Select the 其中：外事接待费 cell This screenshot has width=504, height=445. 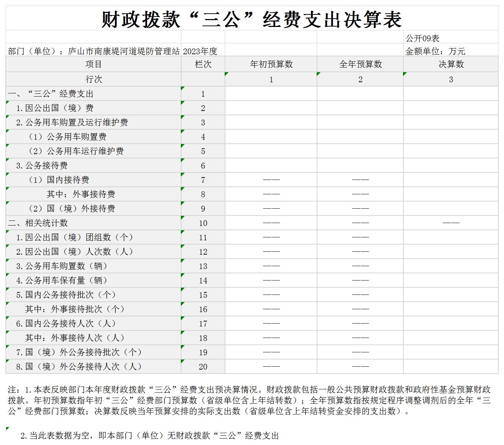tap(81, 194)
